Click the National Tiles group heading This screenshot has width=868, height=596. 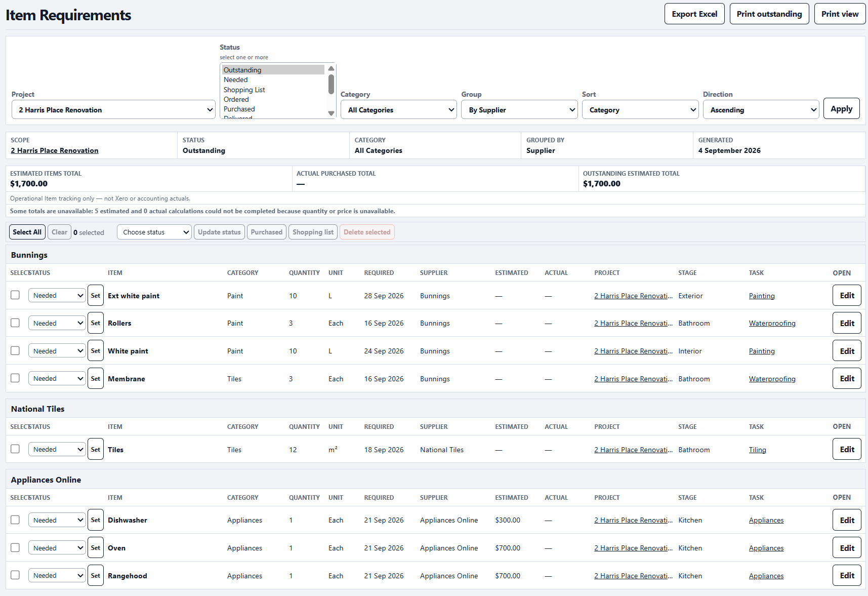click(x=38, y=409)
